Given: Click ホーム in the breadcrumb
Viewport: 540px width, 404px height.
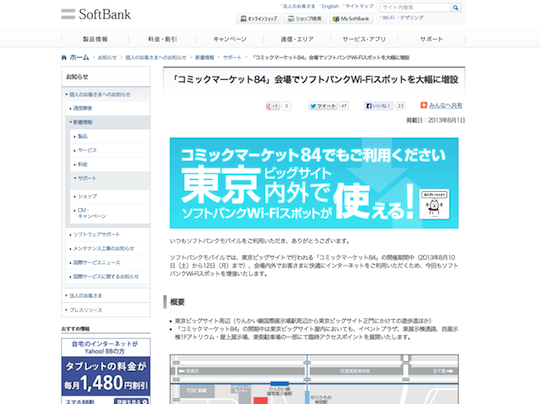Looking at the screenshot, I should 79,58.
